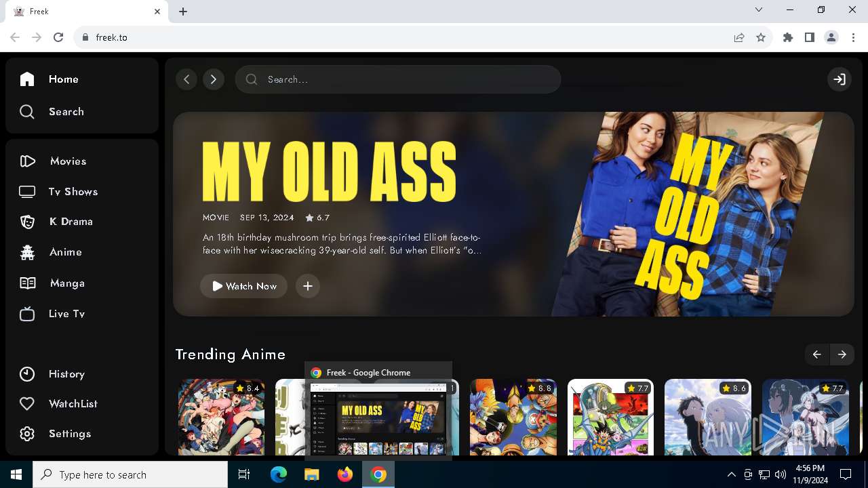
Task: Reload the freek.to page
Action: [x=58, y=37]
